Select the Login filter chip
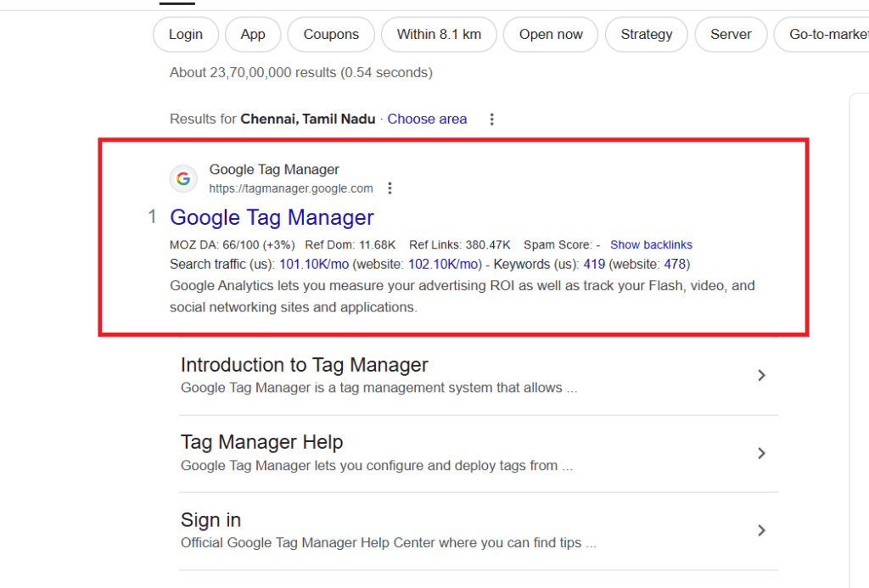Screen dimensions: 869x588 (x=185, y=34)
